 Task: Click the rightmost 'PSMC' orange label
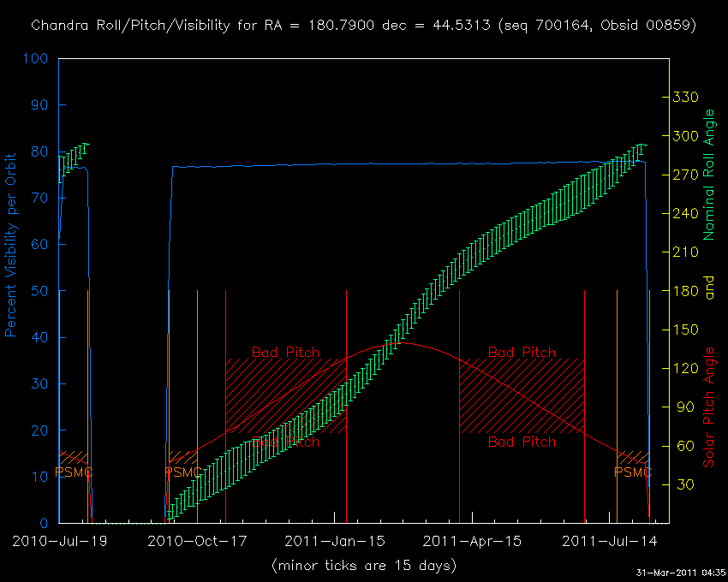pos(634,472)
